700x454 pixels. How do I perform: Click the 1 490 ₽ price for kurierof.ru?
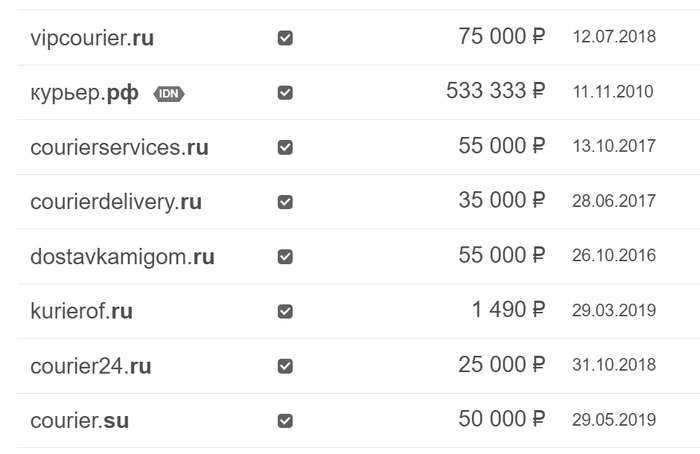click(509, 310)
